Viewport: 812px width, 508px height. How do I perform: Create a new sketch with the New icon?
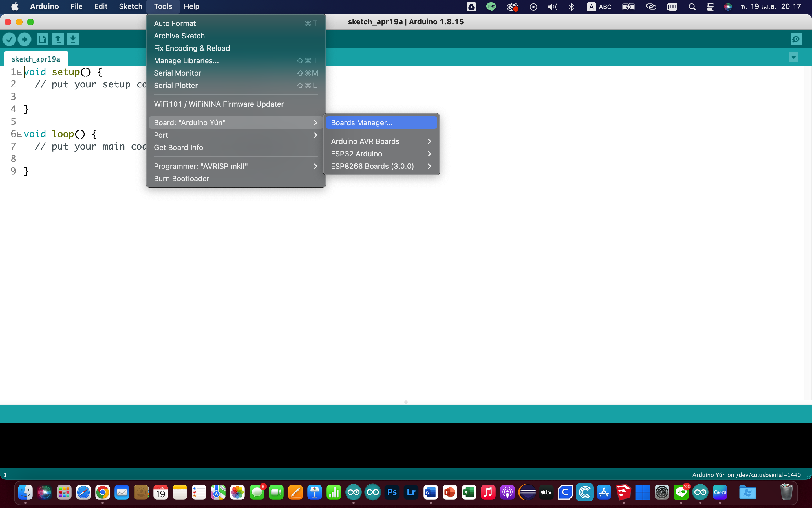point(42,39)
